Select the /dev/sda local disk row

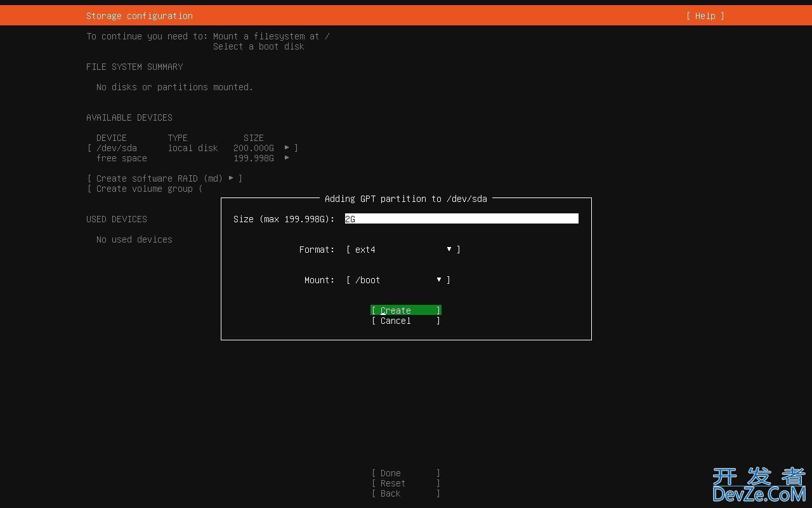192,148
